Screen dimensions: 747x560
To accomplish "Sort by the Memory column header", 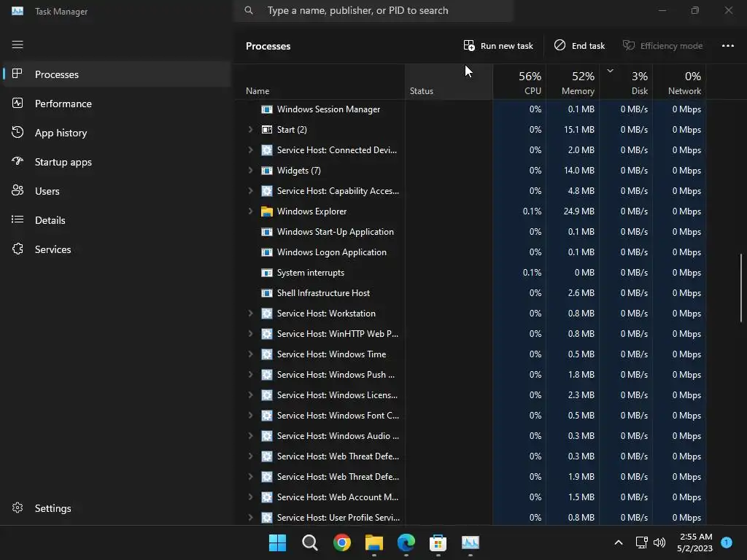I will [x=573, y=82].
